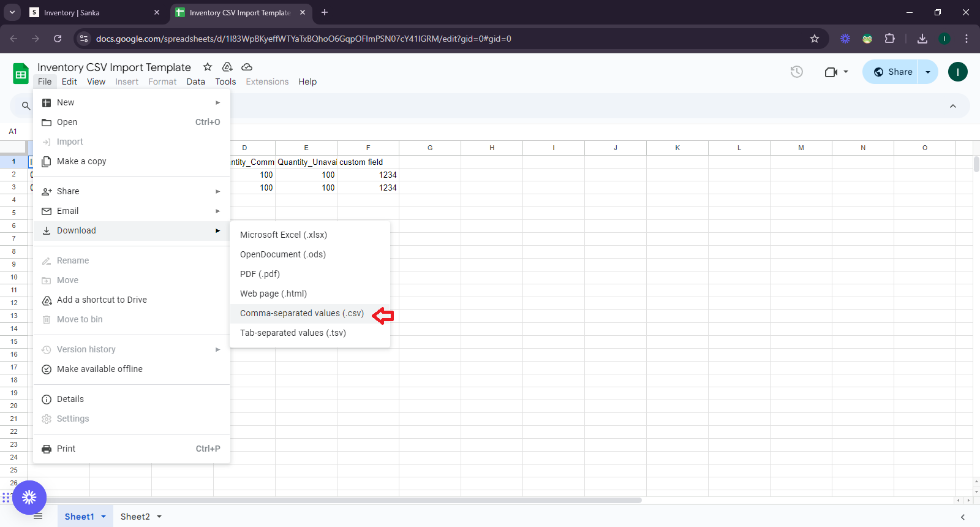Screen dimensions: 980x527
Task: Click the move to Drive folder icon
Action: coord(227,67)
